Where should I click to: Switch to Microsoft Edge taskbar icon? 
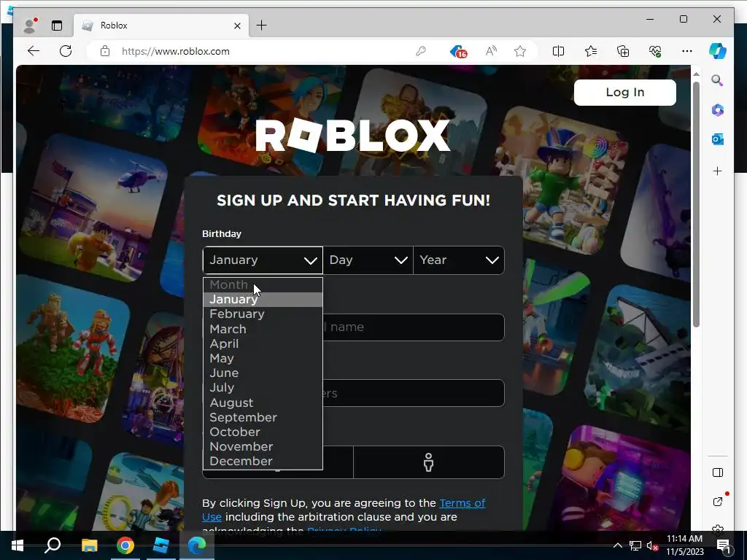coord(197,545)
